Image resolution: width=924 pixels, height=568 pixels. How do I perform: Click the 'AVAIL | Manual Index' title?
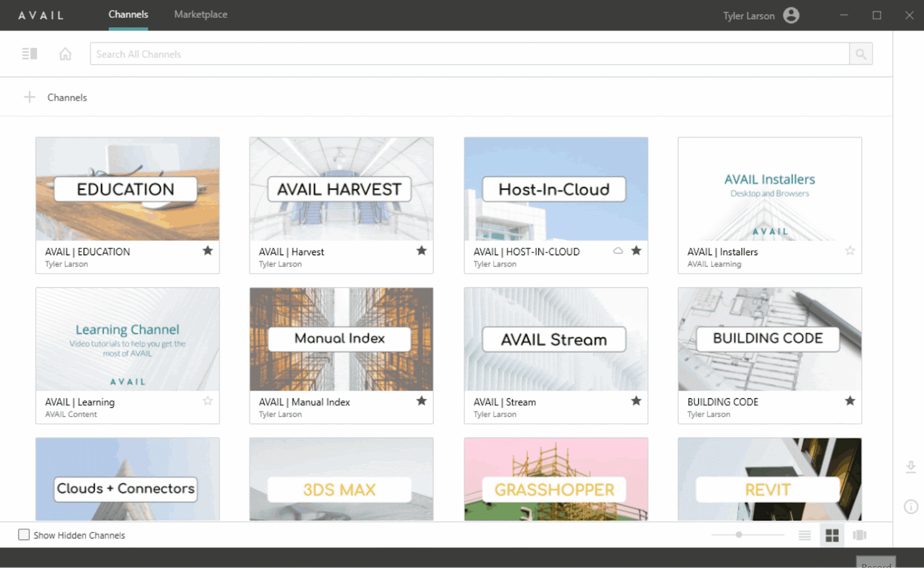(x=304, y=402)
